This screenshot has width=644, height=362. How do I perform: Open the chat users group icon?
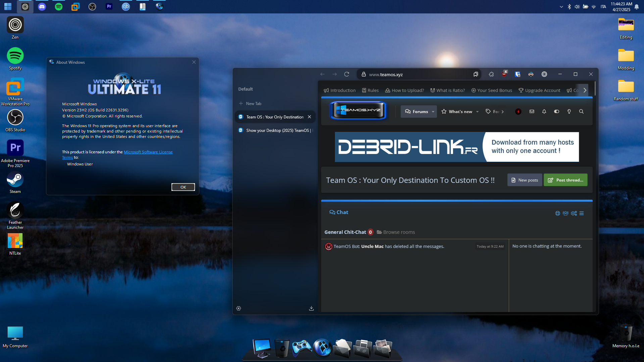click(x=565, y=213)
